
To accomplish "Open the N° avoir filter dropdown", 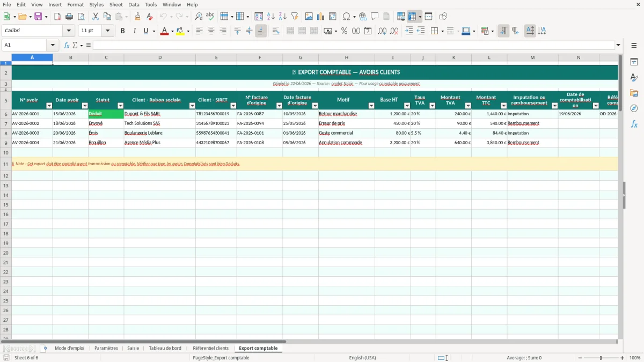I will (49, 106).
